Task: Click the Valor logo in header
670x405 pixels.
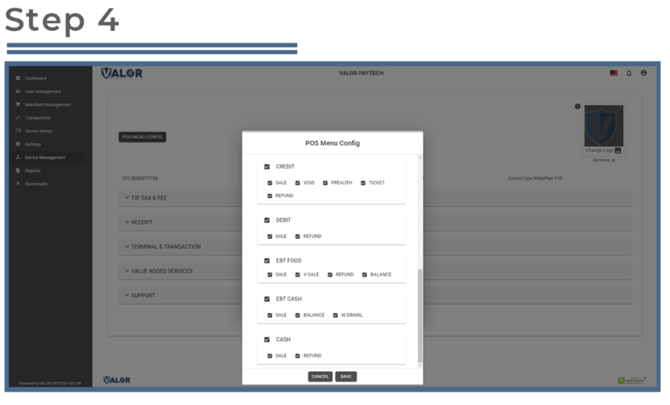Action: 122,73
